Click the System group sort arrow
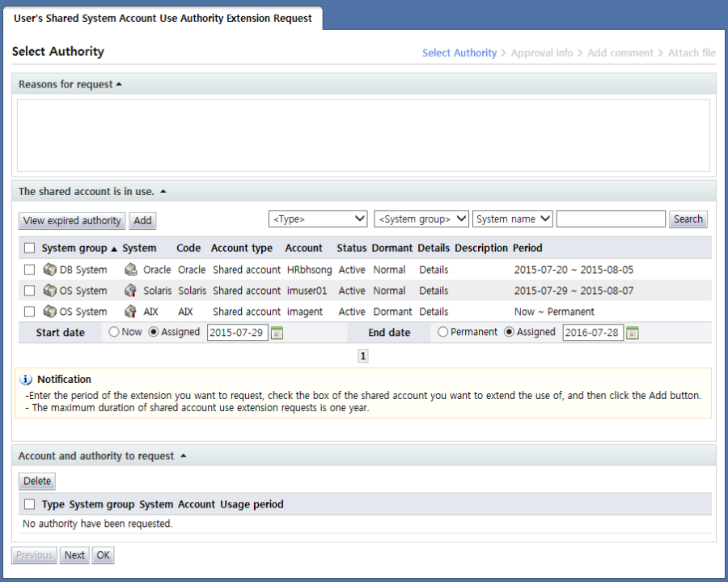Image resolution: width=728 pixels, height=582 pixels. coord(114,249)
